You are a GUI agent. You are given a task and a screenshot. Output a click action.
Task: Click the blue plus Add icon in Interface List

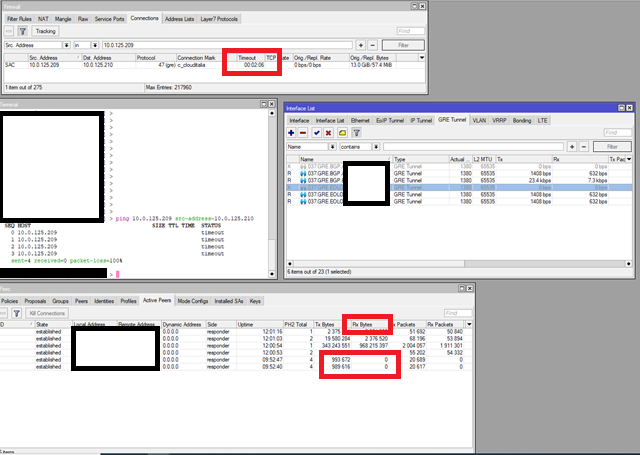coord(291,133)
